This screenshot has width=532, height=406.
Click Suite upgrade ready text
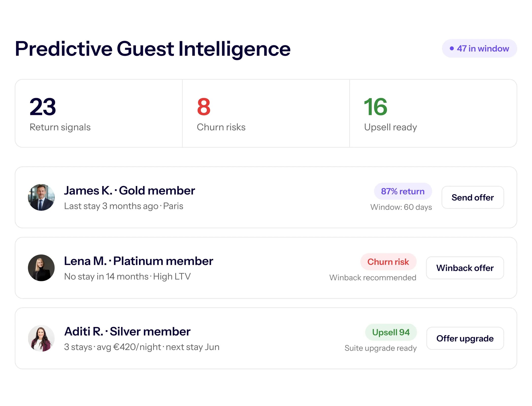[x=381, y=348]
